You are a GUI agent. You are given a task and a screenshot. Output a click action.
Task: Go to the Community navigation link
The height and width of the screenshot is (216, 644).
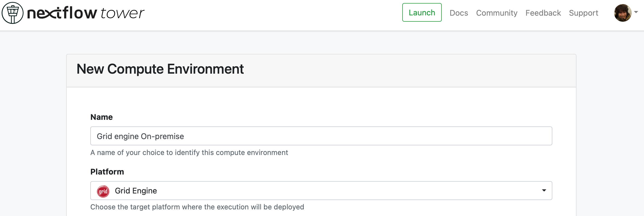coord(497,13)
